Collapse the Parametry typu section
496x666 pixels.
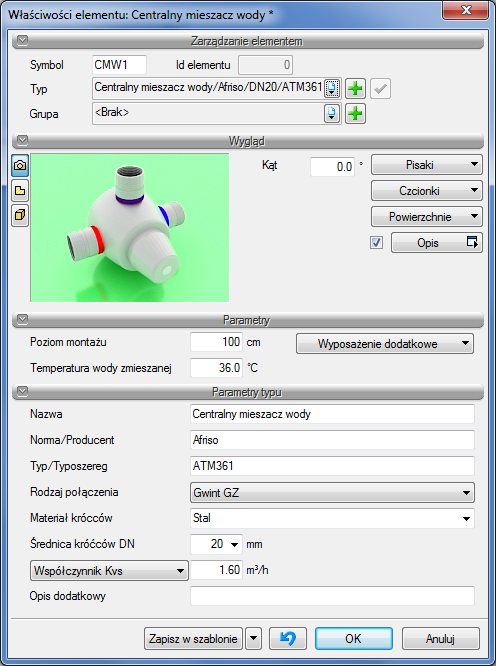[22, 392]
